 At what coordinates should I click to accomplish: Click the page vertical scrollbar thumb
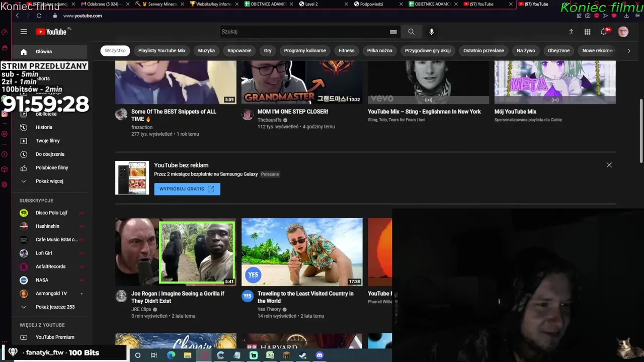tap(641, 131)
